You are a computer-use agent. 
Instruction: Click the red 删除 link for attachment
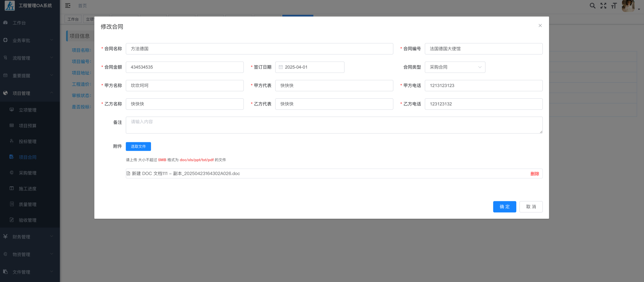click(534, 174)
